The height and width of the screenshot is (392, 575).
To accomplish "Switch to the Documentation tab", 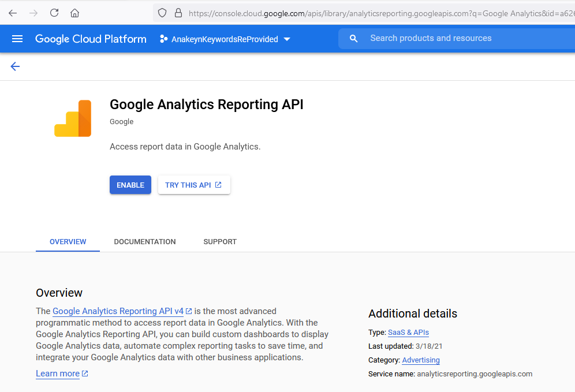I will pos(145,242).
